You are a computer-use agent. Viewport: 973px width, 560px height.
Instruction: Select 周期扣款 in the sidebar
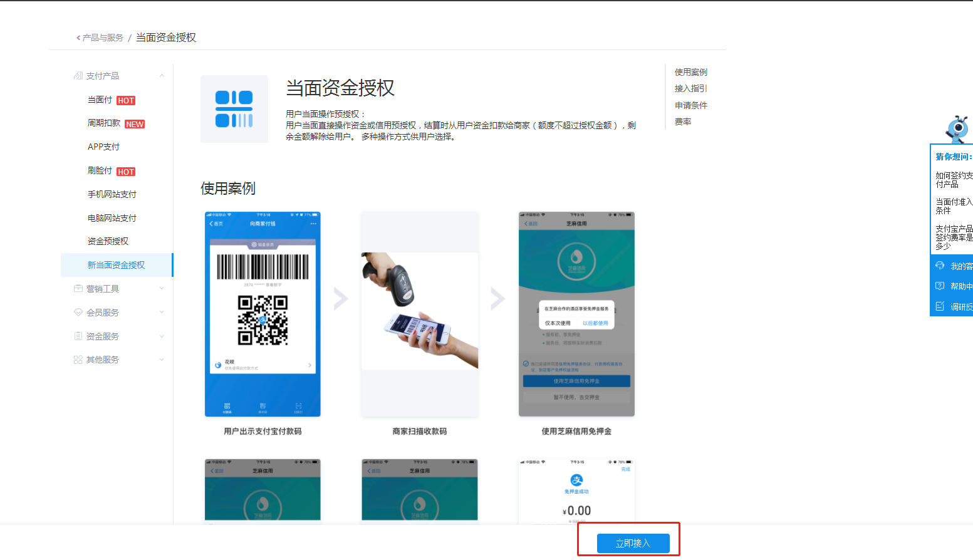104,123
